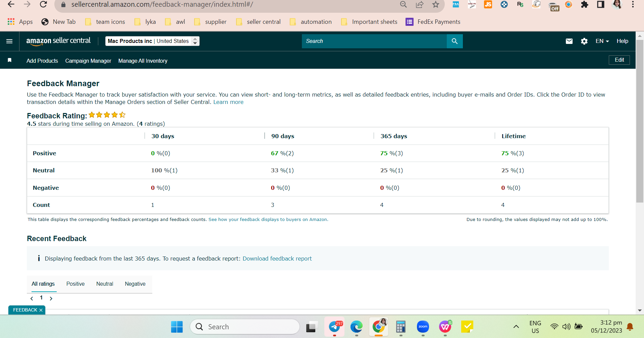Image resolution: width=644 pixels, height=338 pixels.
Task: Click the bookmark flag icon in nav bar
Action: pyautogui.click(x=10, y=60)
